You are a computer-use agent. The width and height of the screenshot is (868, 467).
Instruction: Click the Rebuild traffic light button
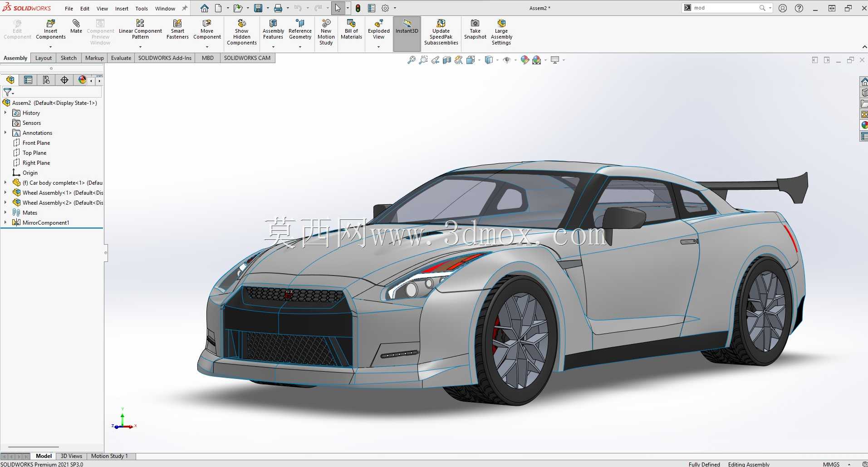tap(358, 8)
